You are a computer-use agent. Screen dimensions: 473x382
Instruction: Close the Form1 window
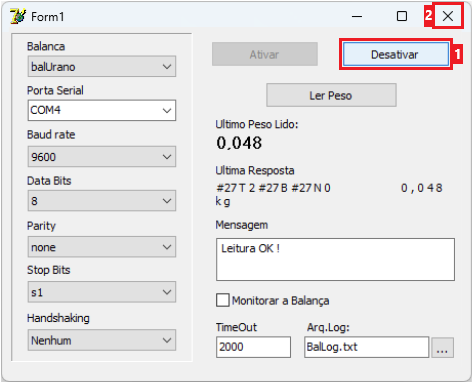point(448,16)
